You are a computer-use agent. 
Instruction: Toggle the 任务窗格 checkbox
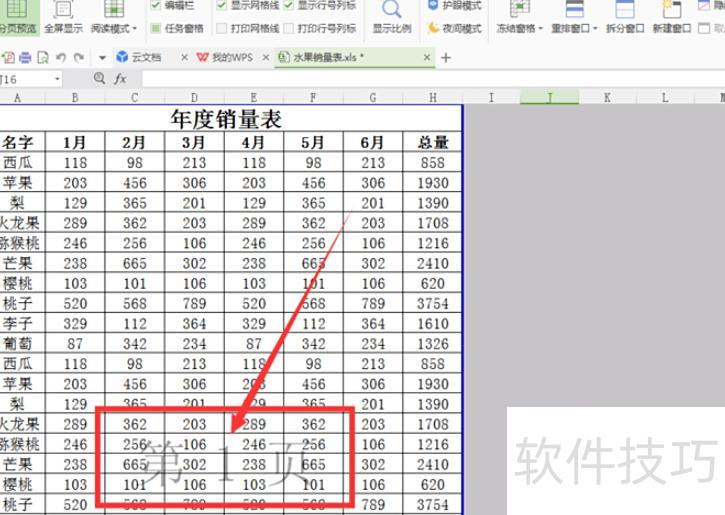point(156,29)
